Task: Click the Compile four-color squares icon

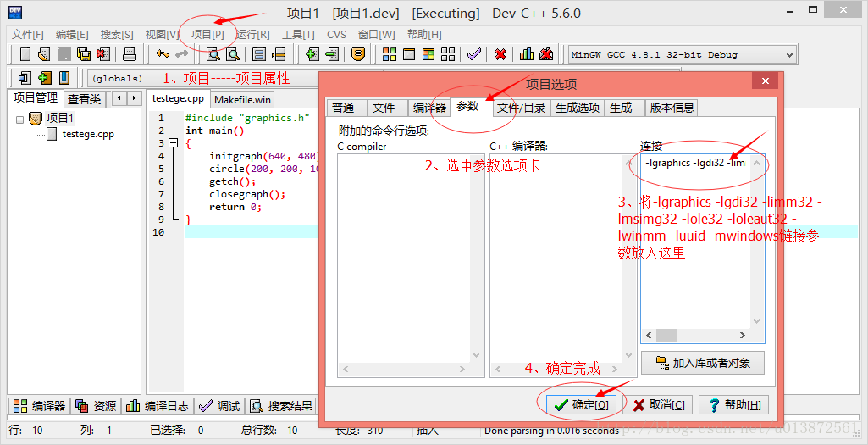Action: point(390,53)
